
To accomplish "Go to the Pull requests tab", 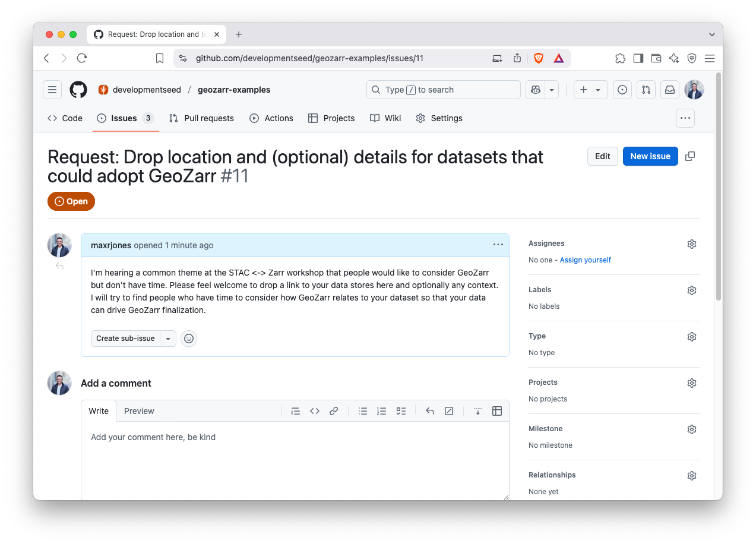I will pos(201,118).
